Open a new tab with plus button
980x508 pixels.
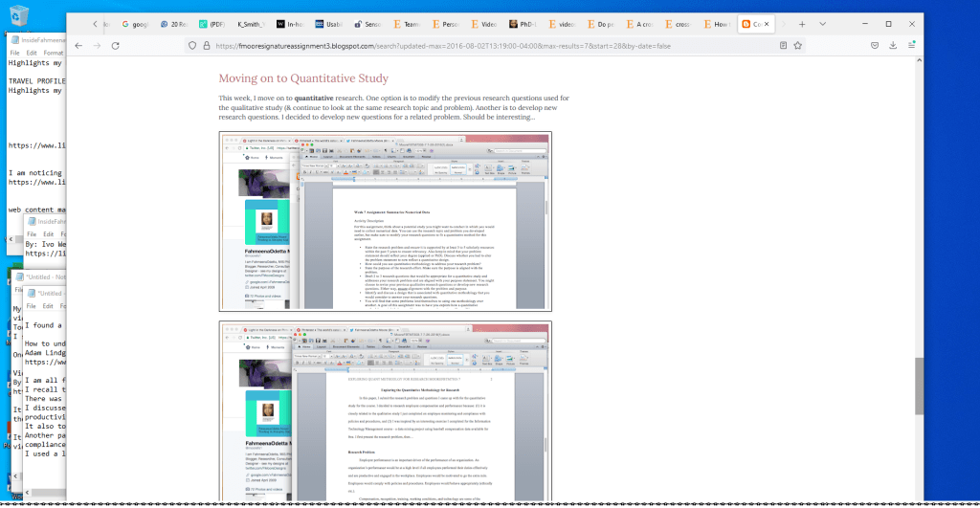(x=801, y=24)
